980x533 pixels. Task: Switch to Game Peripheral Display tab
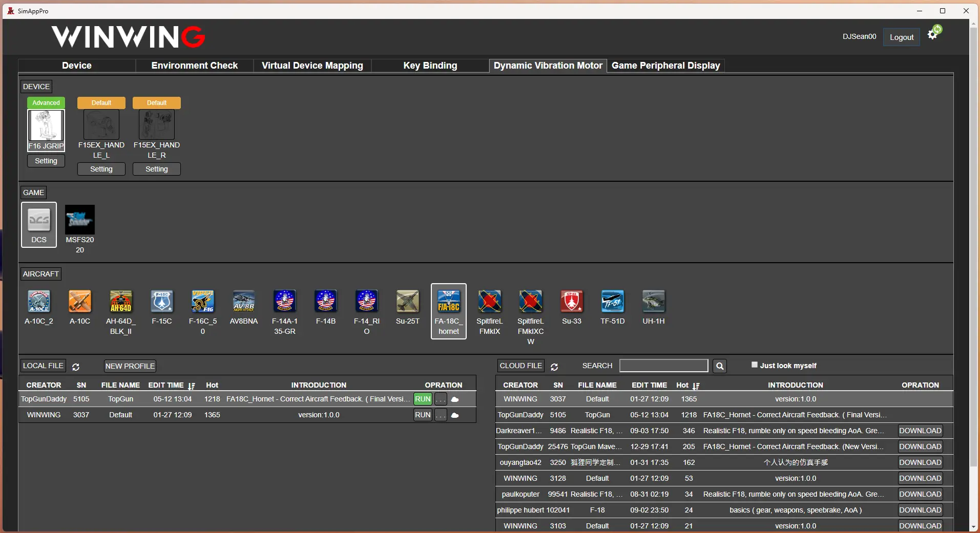tap(666, 66)
